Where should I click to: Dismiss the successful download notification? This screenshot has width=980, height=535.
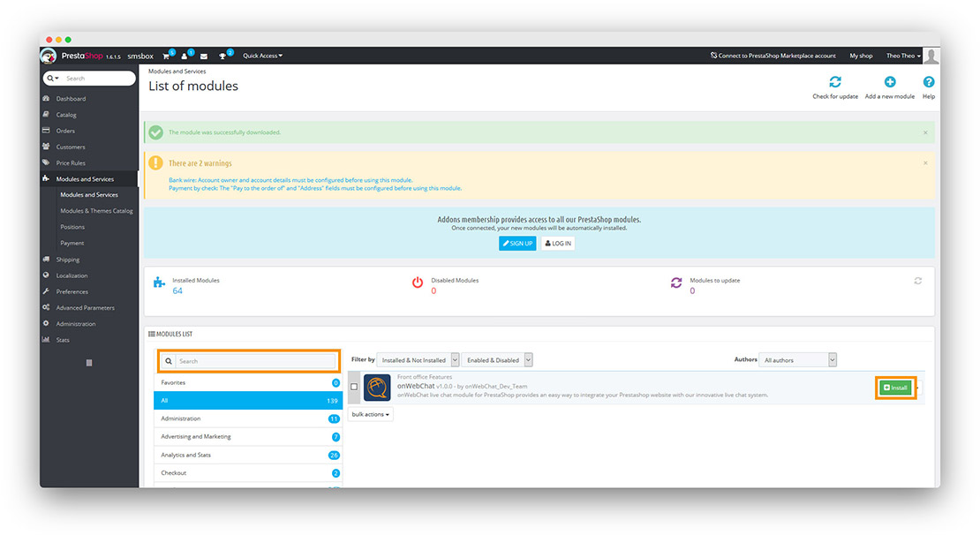tap(925, 131)
